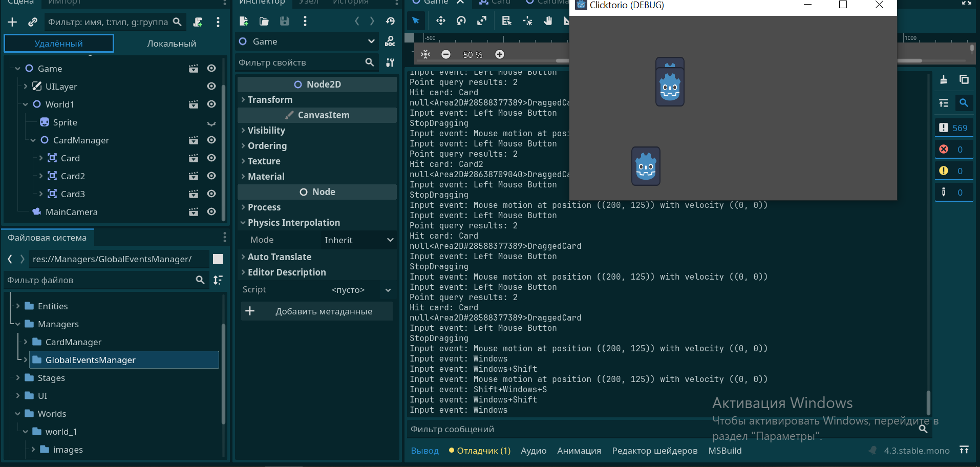Viewport: 980px width, 467px height.
Task: Toggle visibility of the Game node
Action: pos(211,69)
